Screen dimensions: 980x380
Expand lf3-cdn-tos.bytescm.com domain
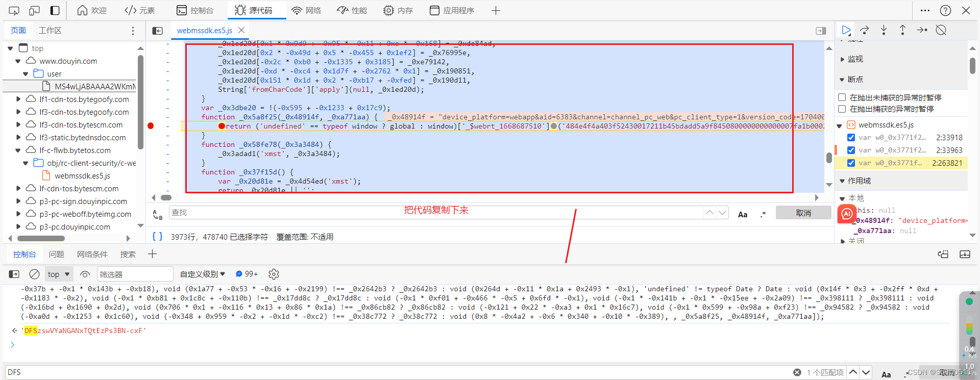coord(18,125)
